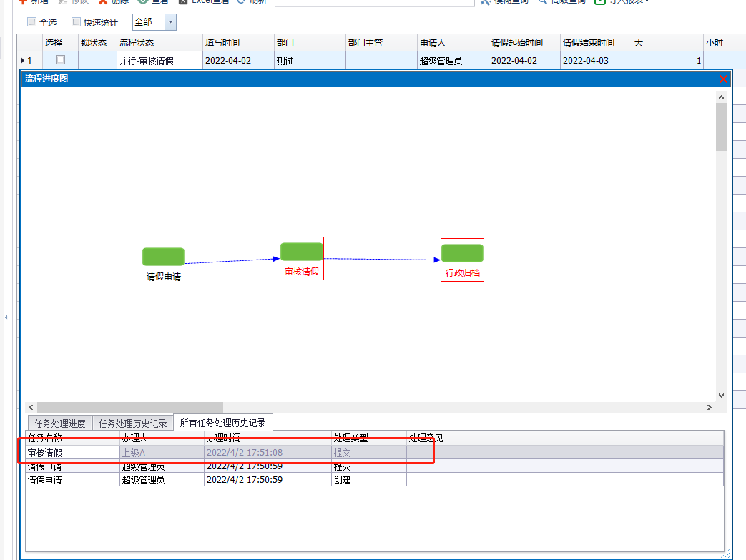Tick the 选择 checkbox in row 1
This screenshot has height=560, width=746.
tap(60, 60)
